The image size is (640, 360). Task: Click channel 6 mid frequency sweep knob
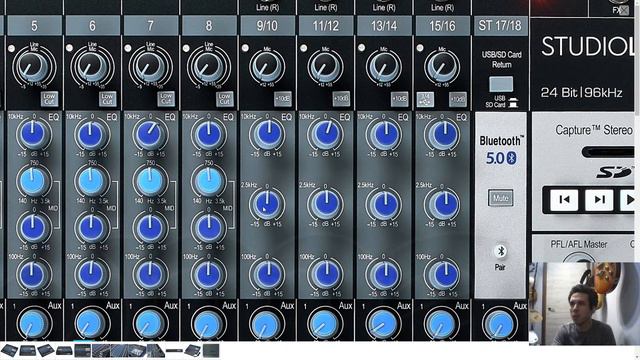point(92,181)
